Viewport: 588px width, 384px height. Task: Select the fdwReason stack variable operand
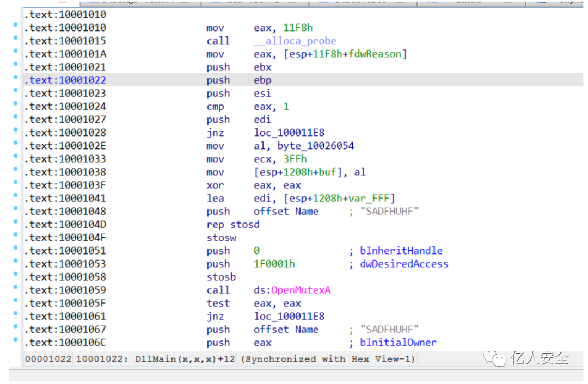pyautogui.click(x=375, y=54)
